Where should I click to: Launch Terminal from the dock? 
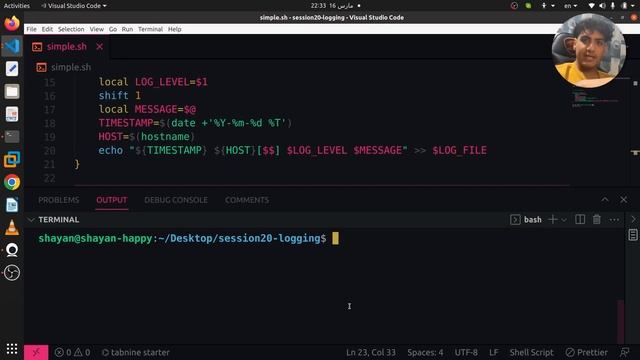[12, 136]
